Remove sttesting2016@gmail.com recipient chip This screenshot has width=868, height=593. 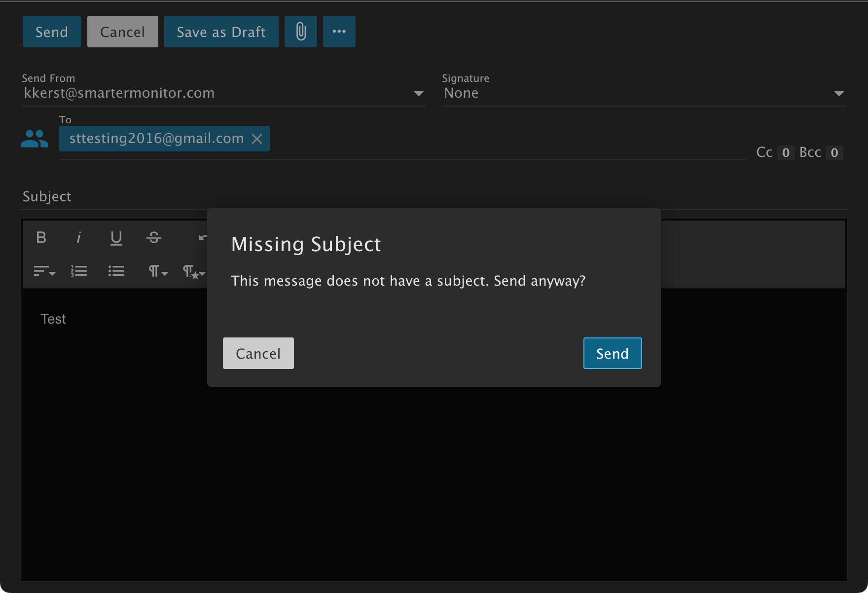[257, 139]
